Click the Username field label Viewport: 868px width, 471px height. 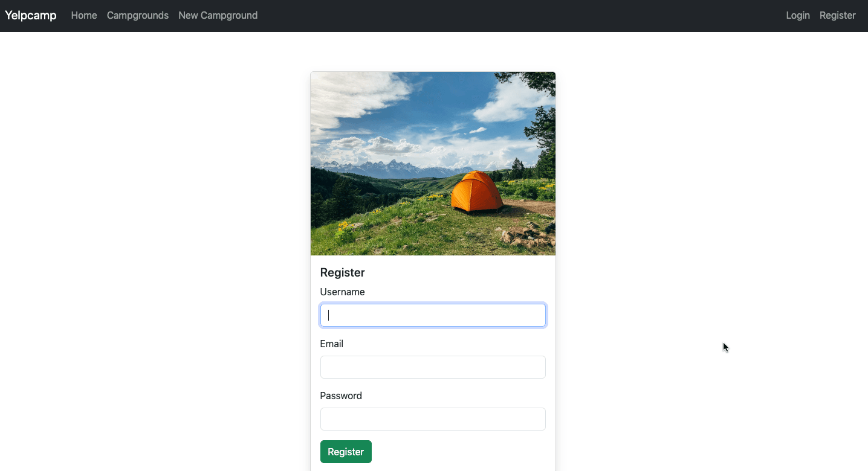point(342,292)
